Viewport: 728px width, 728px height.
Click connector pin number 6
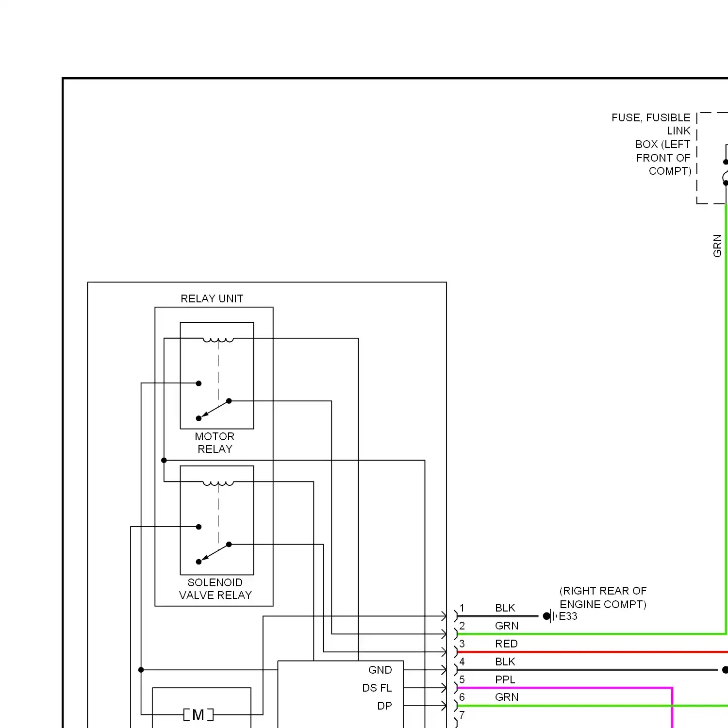click(462, 697)
